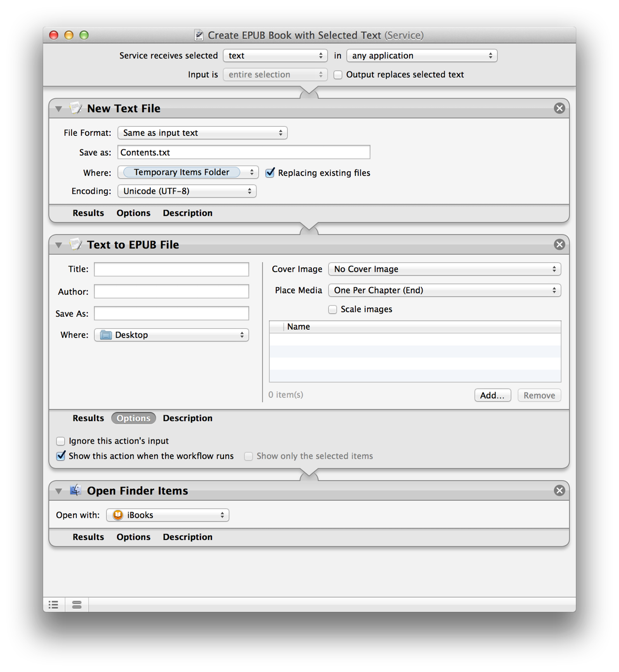This screenshot has width=619, height=672.
Task: Click the New Text File action icon
Action: pyautogui.click(x=75, y=108)
